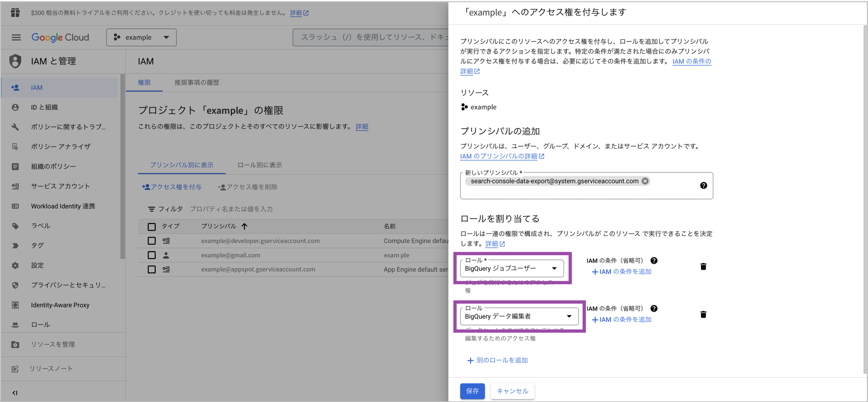Viewport: 868px width, 402px height.
Task: Open the BigQuery データ編集者 role dropdown
Action: pos(519,316)
